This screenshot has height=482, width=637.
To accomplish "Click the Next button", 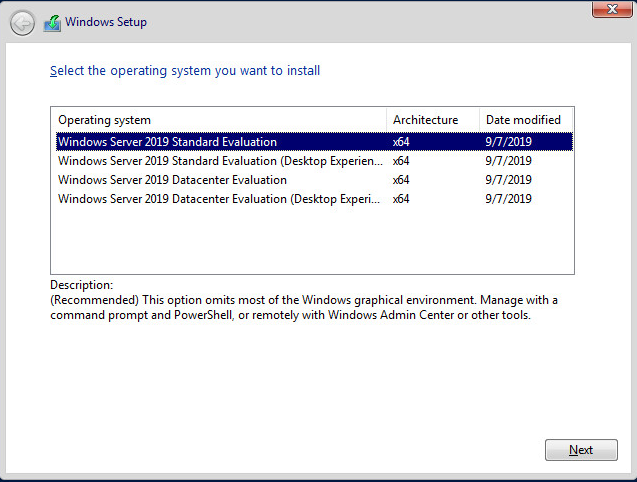I will tap(581, 450).
